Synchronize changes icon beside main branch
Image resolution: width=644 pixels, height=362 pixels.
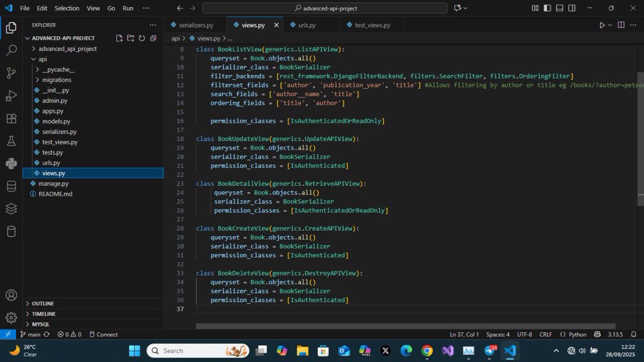46,334
